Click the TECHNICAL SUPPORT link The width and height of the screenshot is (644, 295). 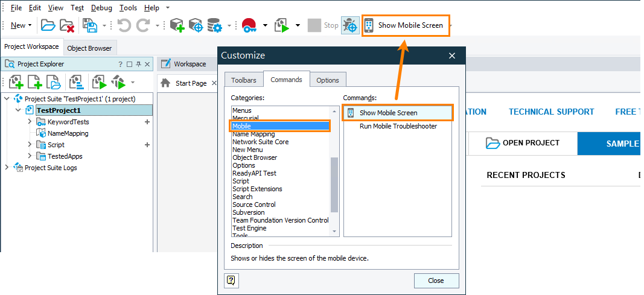point(551,112)
